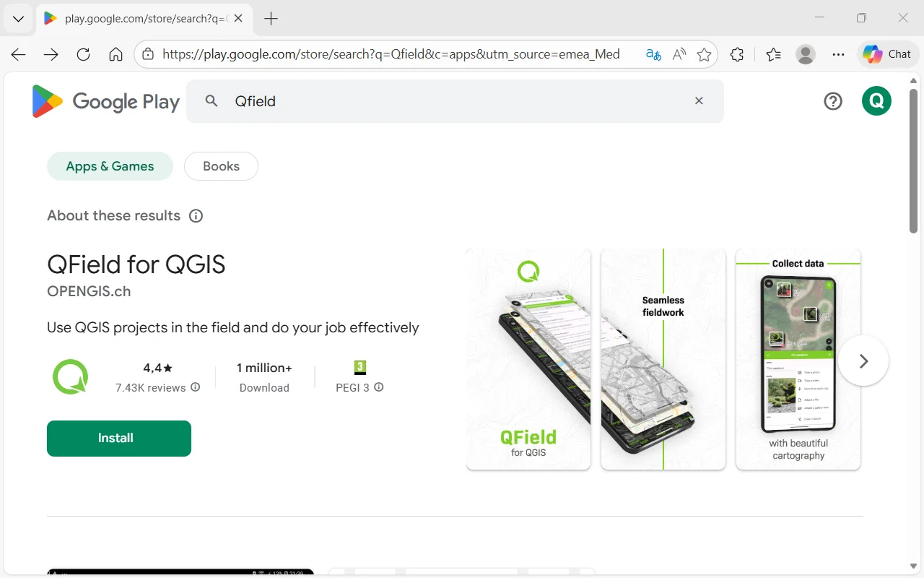
Task: Open the OPENGIS.ch developer link
Action: point(89,291)
